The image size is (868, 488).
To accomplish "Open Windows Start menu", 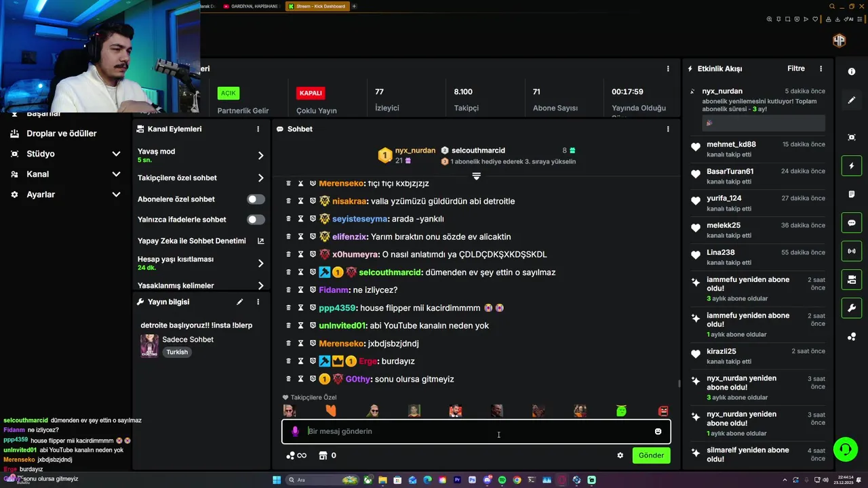I will (277, 480).
